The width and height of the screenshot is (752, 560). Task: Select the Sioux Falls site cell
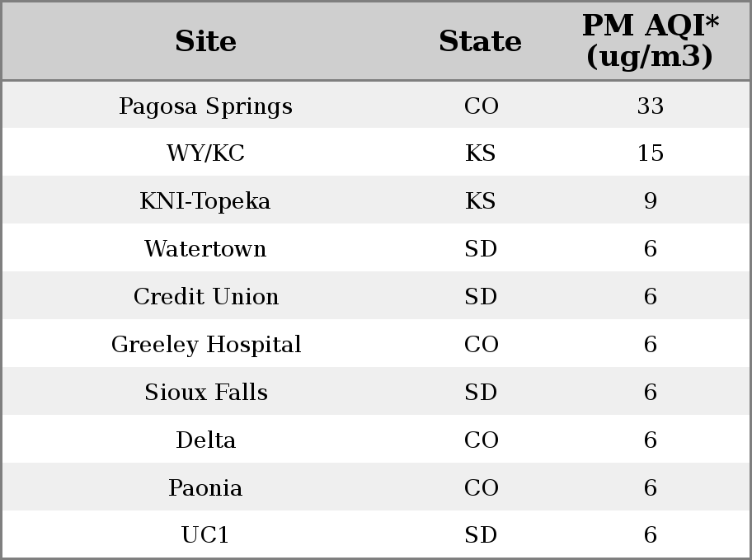(206, 392)
